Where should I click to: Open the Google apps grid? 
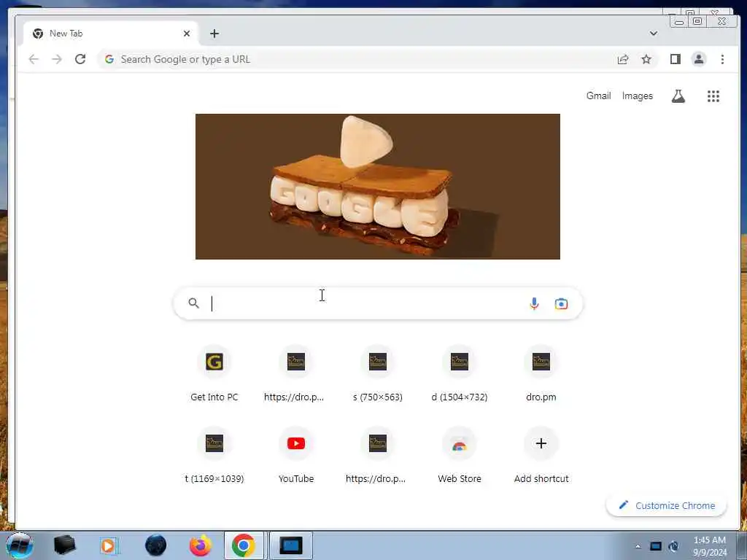point(713,96)
